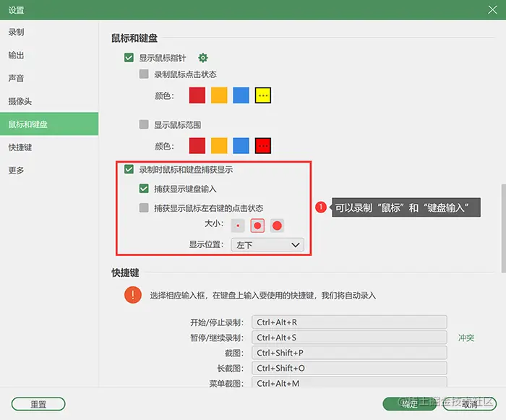Click 长截图 hotkey field Ctrl+Shift+O
This screenshot has width=506, height=420.
coord(349,368)
